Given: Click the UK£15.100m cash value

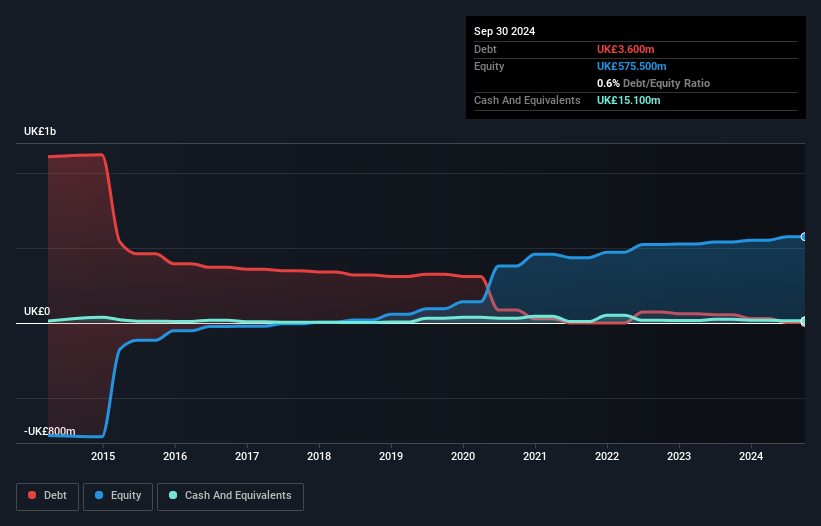Looking at the screenshot, I should tap(628, 100).
